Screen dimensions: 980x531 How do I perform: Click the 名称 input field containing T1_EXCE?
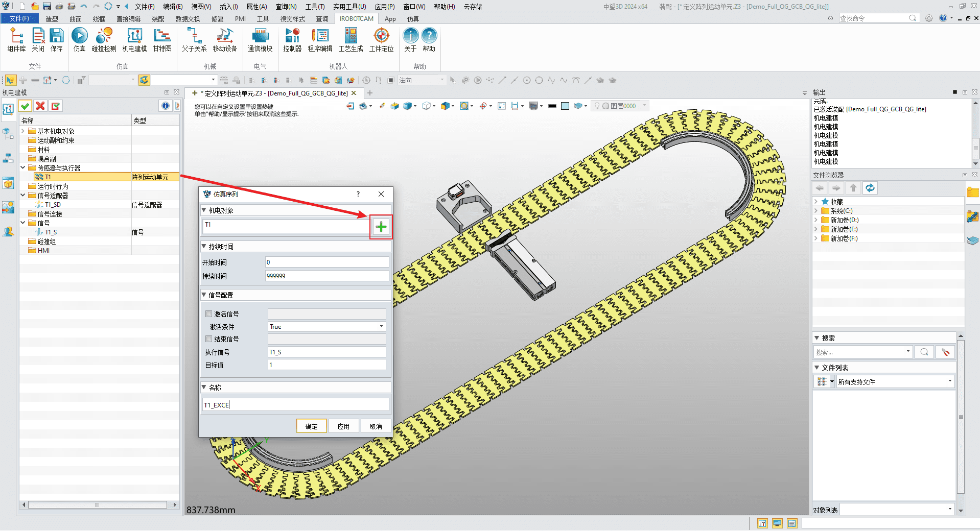pyautogui.click(x=295, y=405)
